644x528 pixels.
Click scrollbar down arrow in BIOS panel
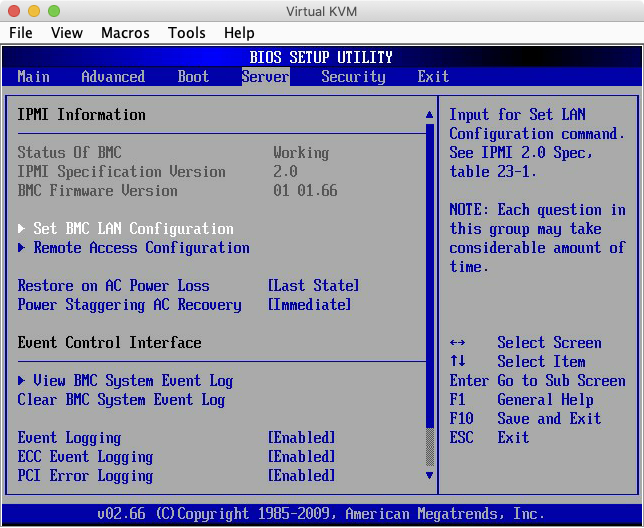pyautogui.click(x=430, y=475)
